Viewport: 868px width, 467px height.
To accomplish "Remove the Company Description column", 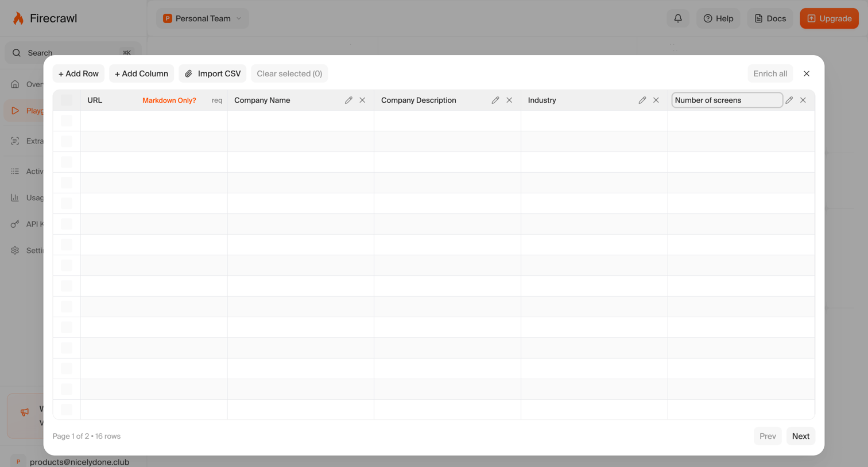I will coord(509,100).
